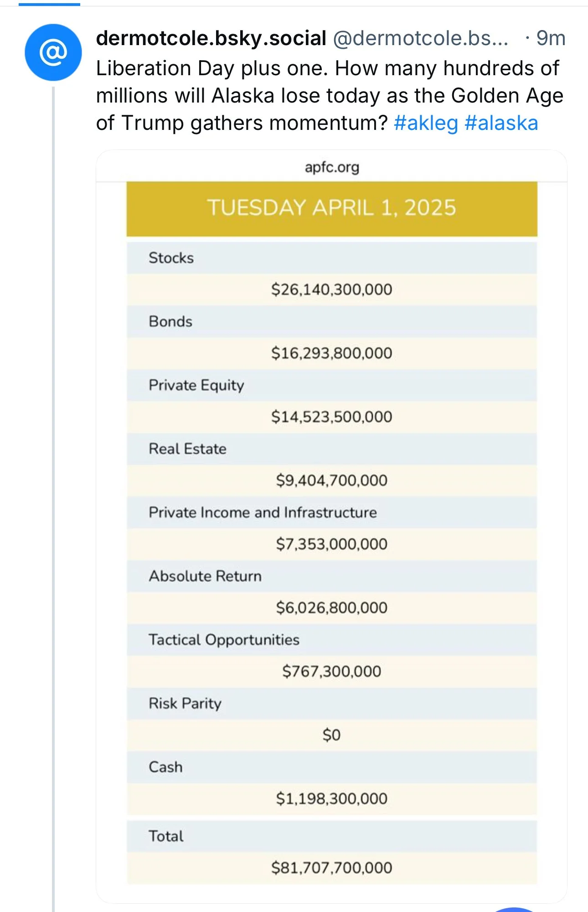This screenshot has height=912, width=588.
Task: Open the 9m post timestamp
Action: [551, 38]
